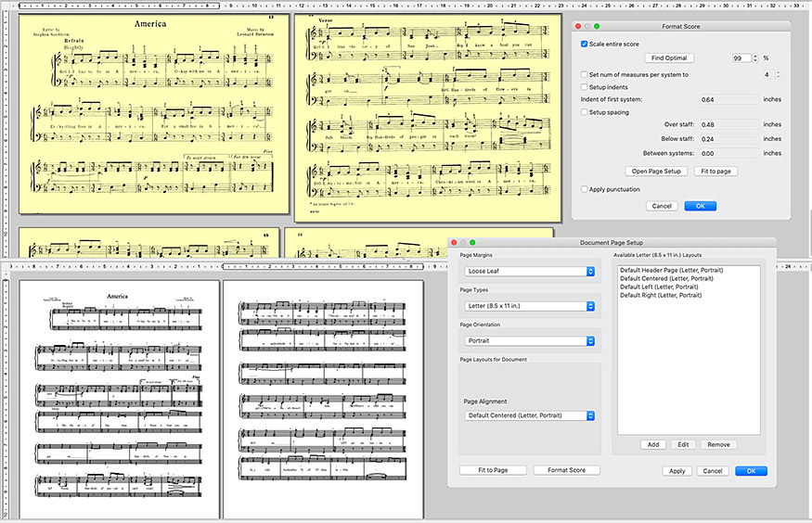Open the Page Orientation Portrait dropdown
The image size is (812, 523).
(529, 340)
